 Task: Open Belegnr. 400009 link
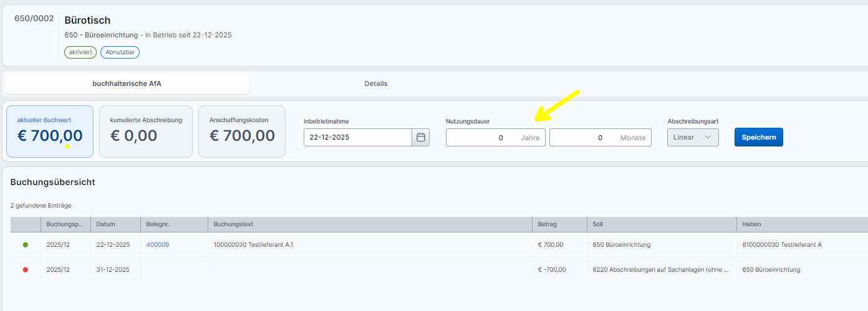pyautogui.click(x=157, y=245)
